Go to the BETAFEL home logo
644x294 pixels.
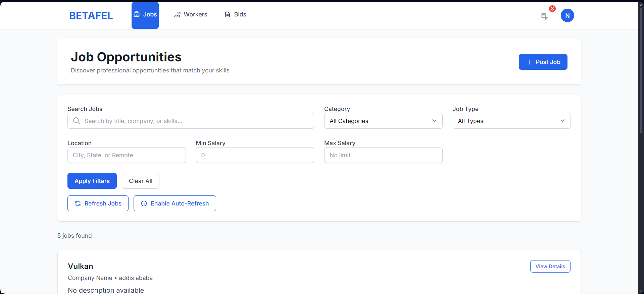click(x=91, y=15)
